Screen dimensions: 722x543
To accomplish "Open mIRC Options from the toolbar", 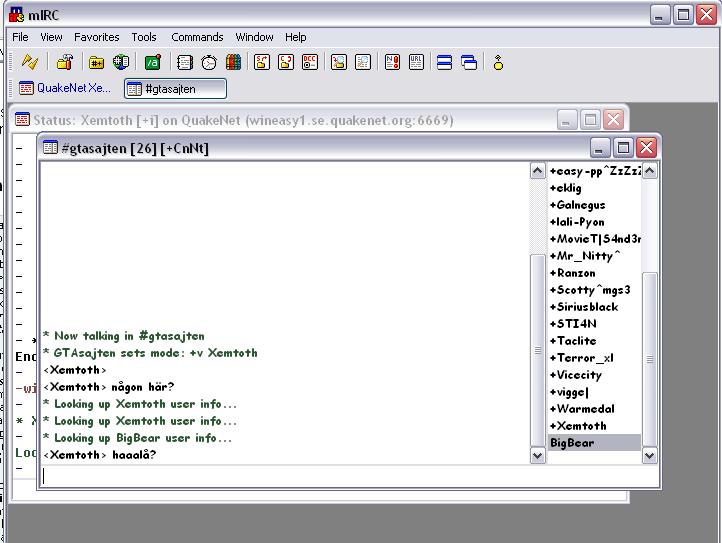I will click(64, 62).
